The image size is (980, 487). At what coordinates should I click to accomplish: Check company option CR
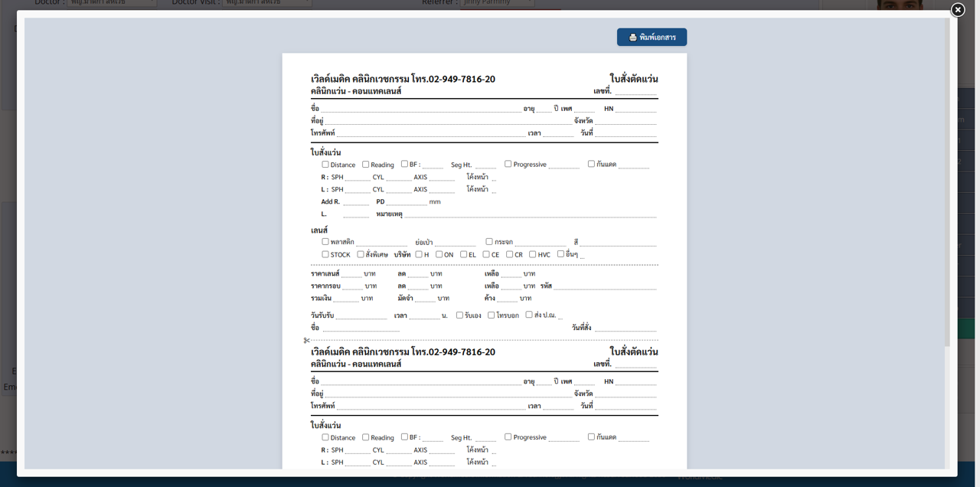tap(510, 254)
